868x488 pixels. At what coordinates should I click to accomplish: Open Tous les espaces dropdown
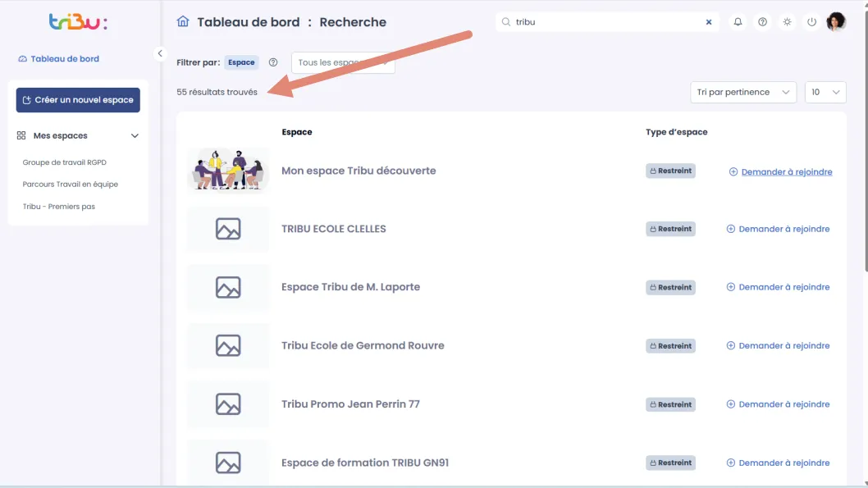343,62
